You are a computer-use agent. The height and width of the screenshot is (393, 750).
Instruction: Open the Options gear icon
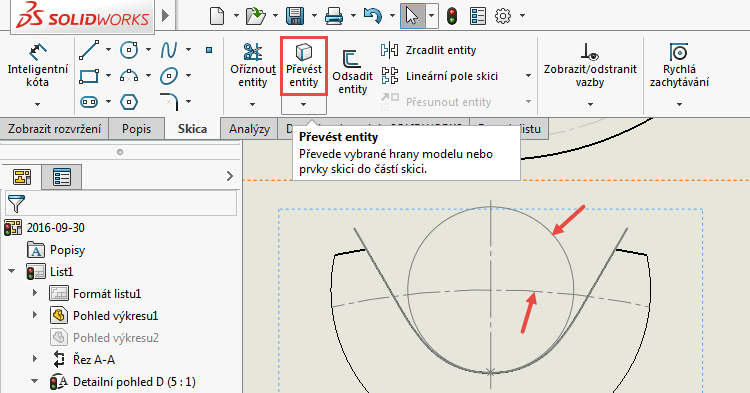(503, 16)
